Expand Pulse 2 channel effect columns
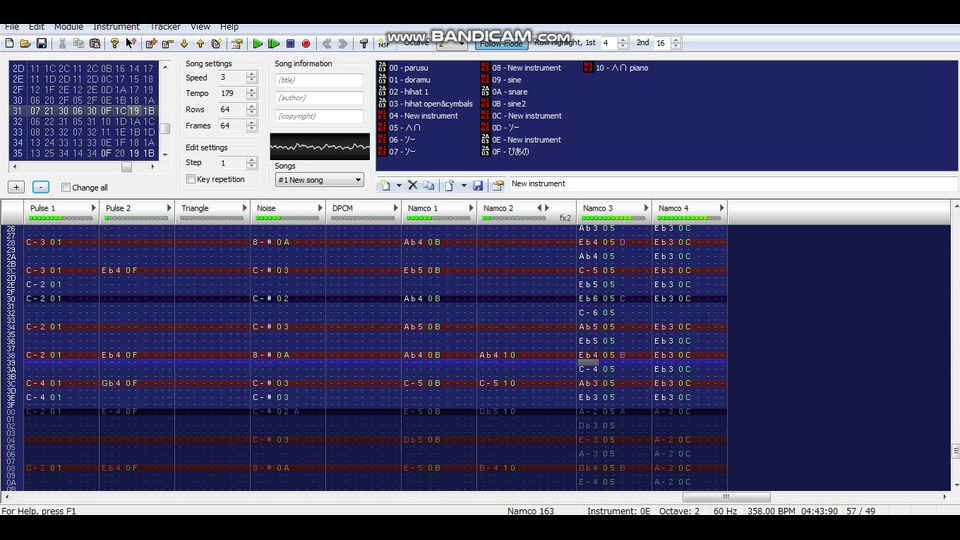The image size is (960, 540). [x=169, y=208]
